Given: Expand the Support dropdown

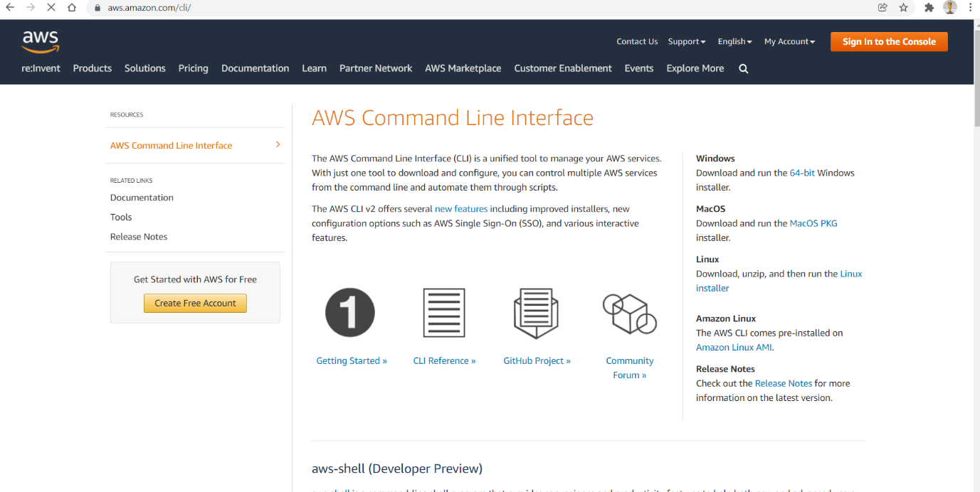Looking at the screenshot, I should [x=687, y=42].
